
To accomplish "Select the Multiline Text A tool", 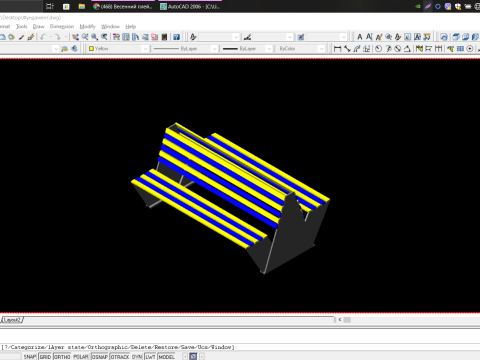I will [360, 37].
